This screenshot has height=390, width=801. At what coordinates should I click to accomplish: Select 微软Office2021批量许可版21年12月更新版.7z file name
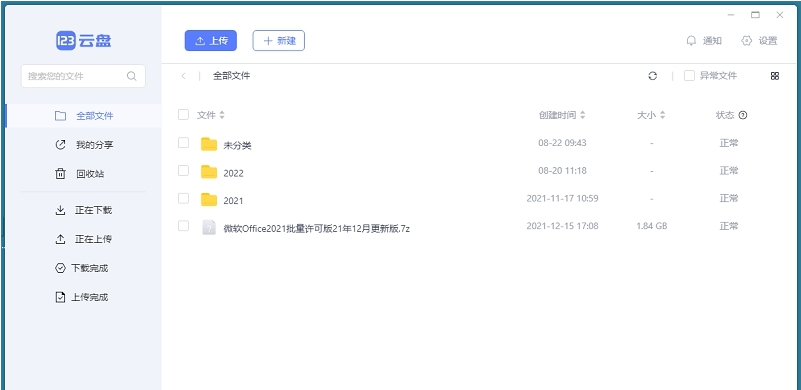pos(317,228)
